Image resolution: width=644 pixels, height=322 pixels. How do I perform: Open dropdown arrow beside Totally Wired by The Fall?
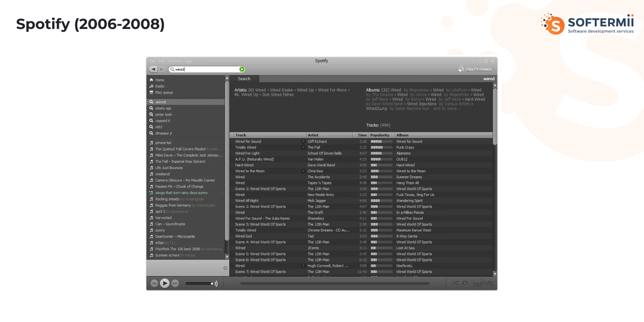[x=303, y=148]
